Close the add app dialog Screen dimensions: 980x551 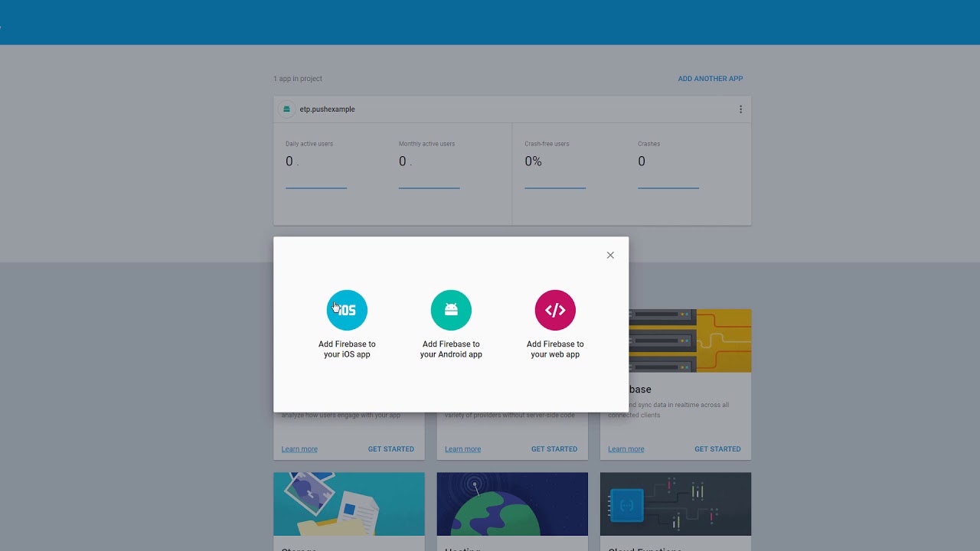(610, 255)
